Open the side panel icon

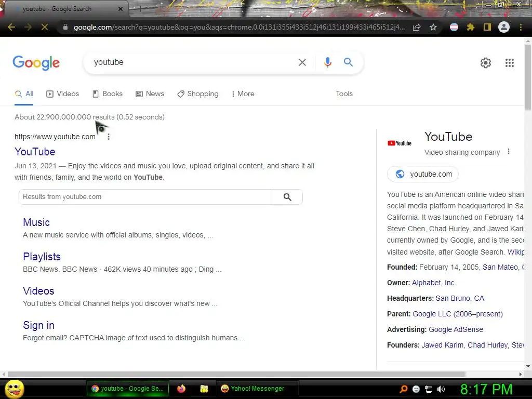487,27
